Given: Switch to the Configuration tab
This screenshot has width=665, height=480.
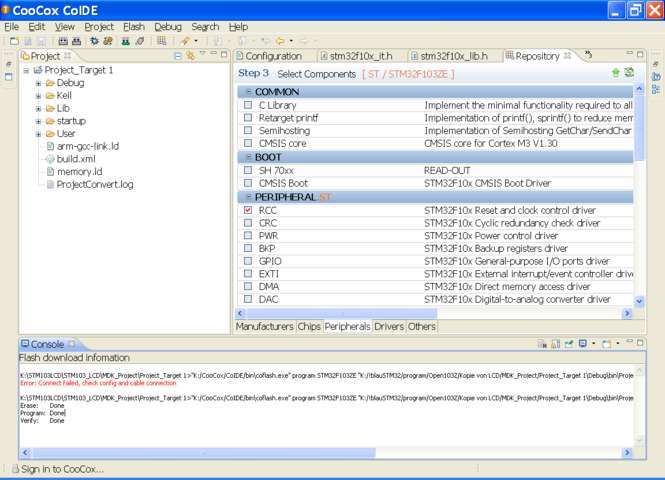Looking at the screenshot, I should point(274,56).
